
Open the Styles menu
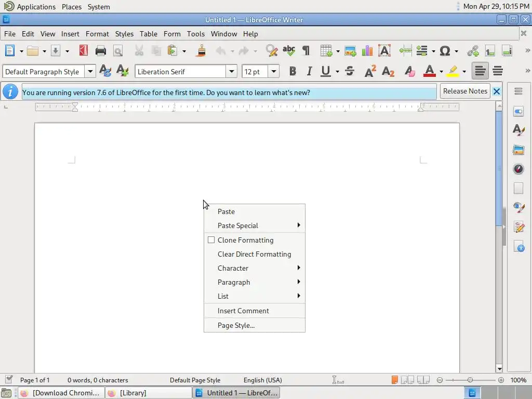(x=124, y=34)
